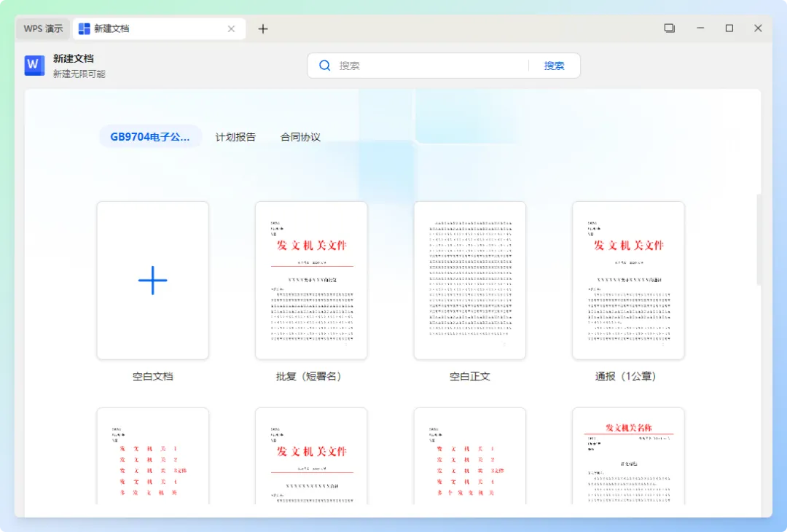Click the vertical scrollbar of the template list
Screen dimensions: 787x532
(759, 240)
